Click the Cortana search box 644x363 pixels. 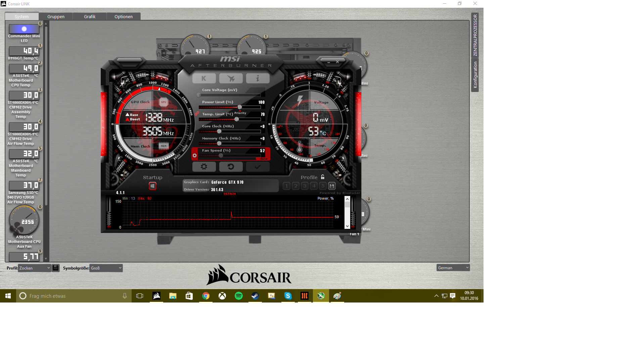click(x=74, y=296)
